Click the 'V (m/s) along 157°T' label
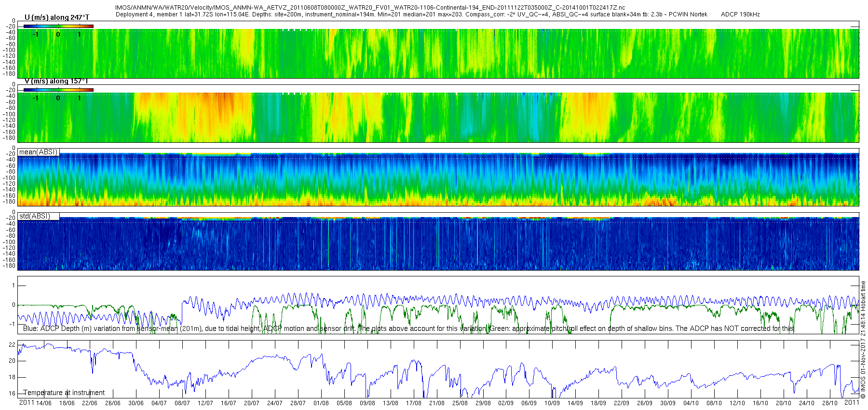The width and height of the screenshot is (868, 410). [x=56, y=81]
